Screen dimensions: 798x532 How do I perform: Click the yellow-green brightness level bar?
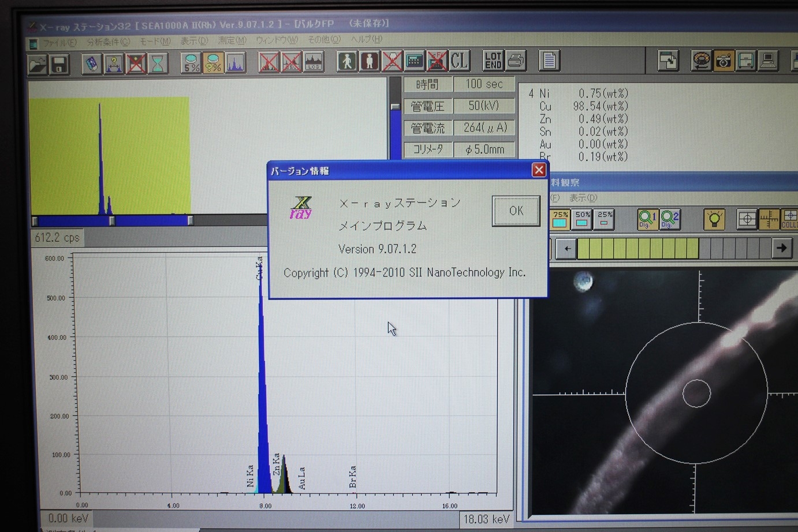tap(638, 249)
